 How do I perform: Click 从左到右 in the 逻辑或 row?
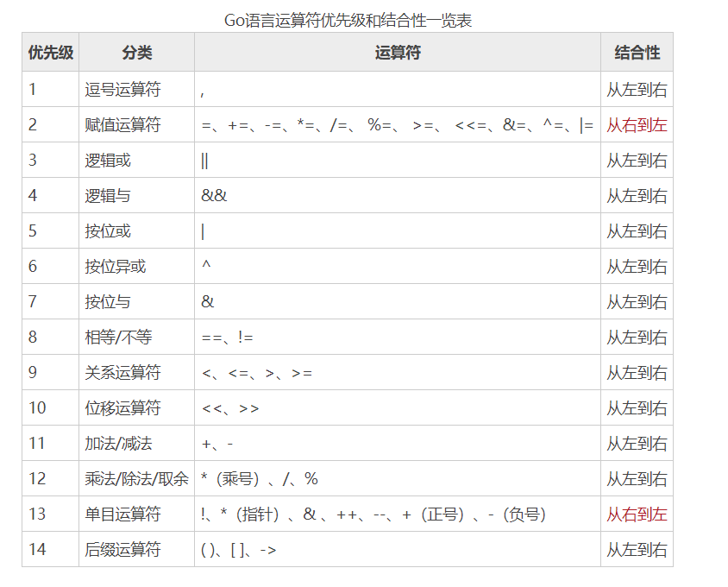click(x=637, y=161)
